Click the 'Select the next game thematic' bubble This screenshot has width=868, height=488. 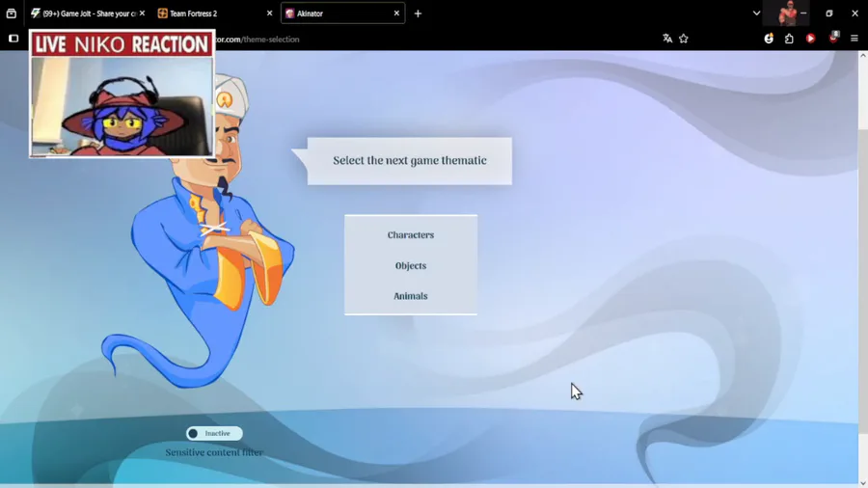click(410, 160)
